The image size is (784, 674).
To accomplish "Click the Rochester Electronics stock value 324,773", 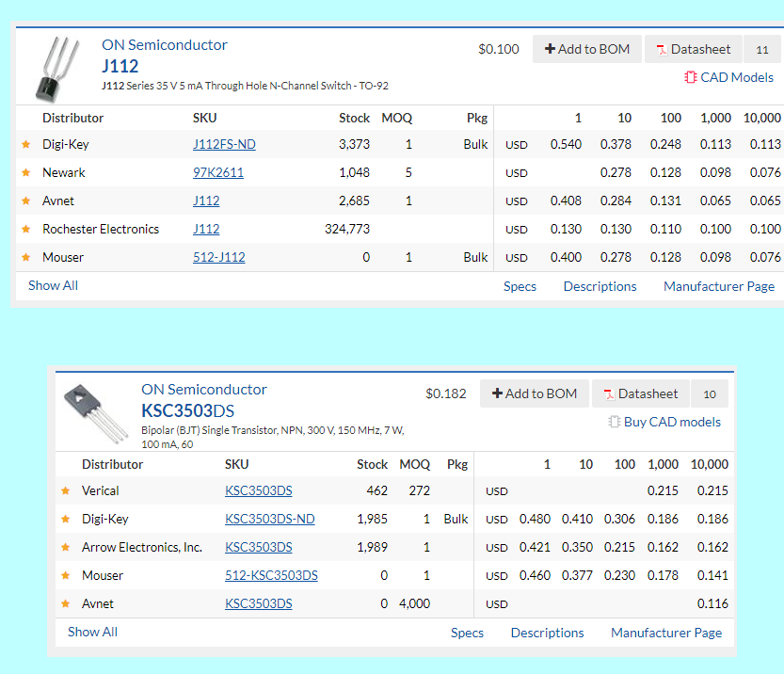I will point(347,229).
